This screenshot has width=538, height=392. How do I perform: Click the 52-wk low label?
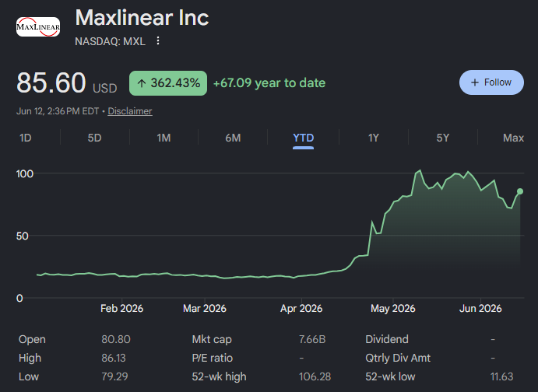391,376
